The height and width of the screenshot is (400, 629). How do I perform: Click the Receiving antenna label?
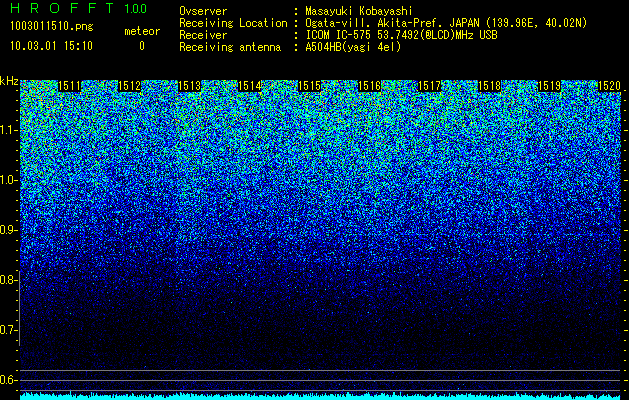pos(230,47)
